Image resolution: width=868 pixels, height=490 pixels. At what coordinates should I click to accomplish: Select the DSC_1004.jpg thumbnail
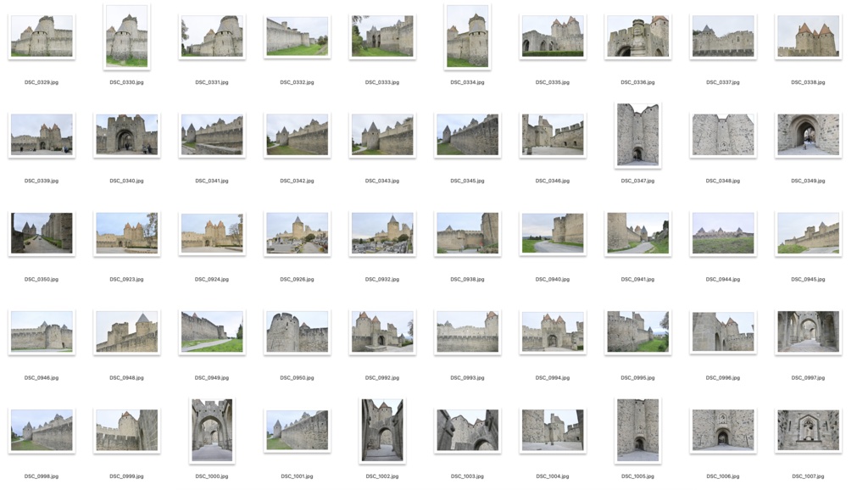[553, 430]
